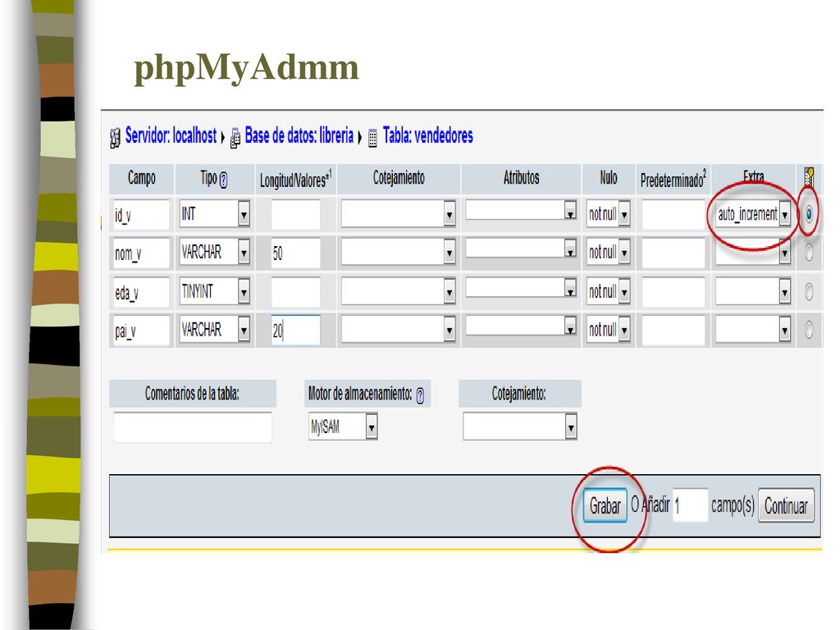Click the Atributos column header
840x630 pixels.
tap(521, 178)
